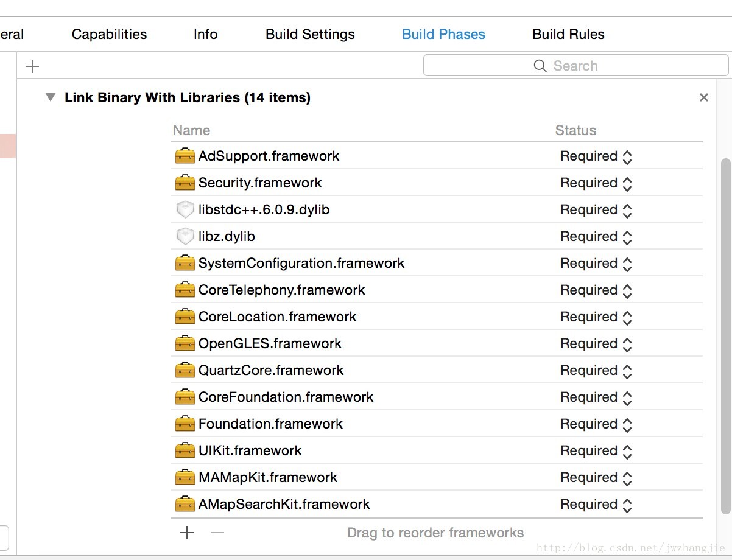The height and width of the screenshot is (560, 732).
Task: Open status dropdown for CoreFoundation.framework
Action: tap(596, 397)
